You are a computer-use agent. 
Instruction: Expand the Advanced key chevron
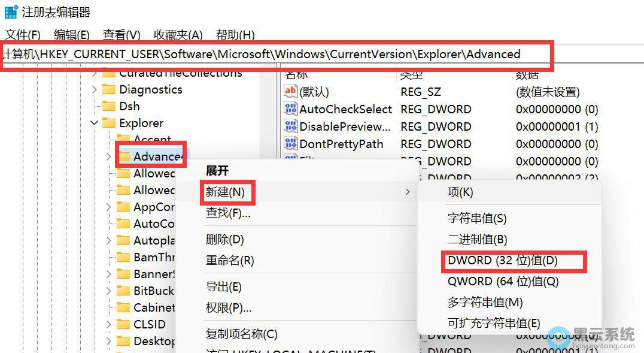[x=108, y=156]
